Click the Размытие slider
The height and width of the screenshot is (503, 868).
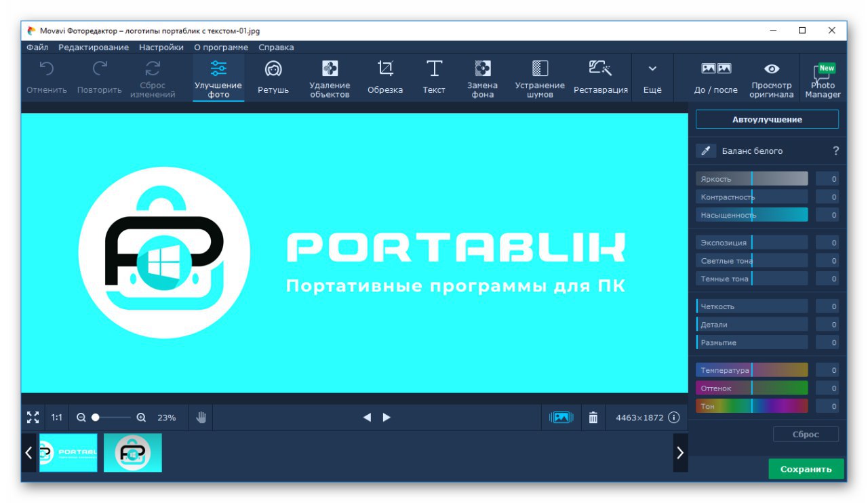point(752,342)
